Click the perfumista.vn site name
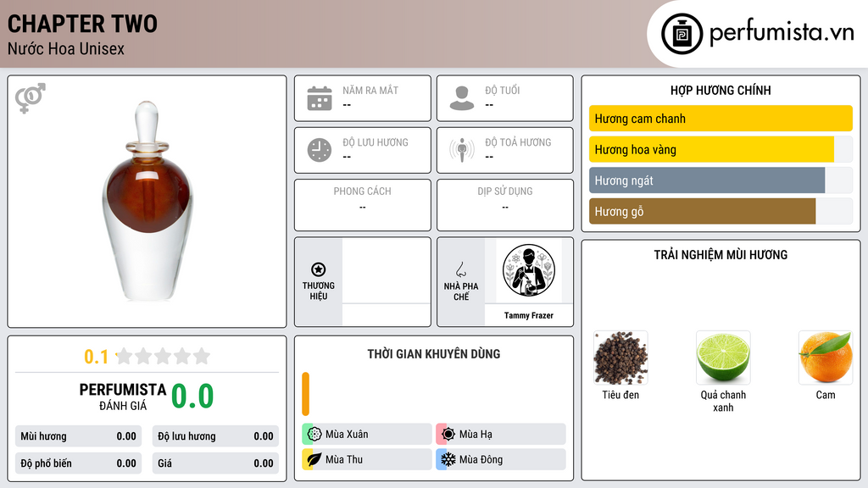This screenshot has height=488, width=868. tap(782, 32)
